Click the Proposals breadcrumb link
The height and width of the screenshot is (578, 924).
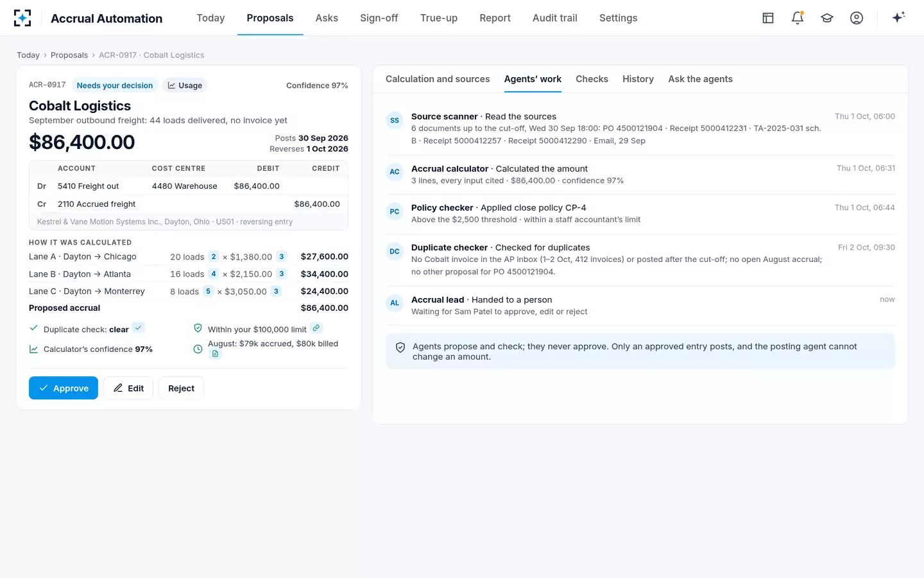pyautogui.click(x=69, y=55)
